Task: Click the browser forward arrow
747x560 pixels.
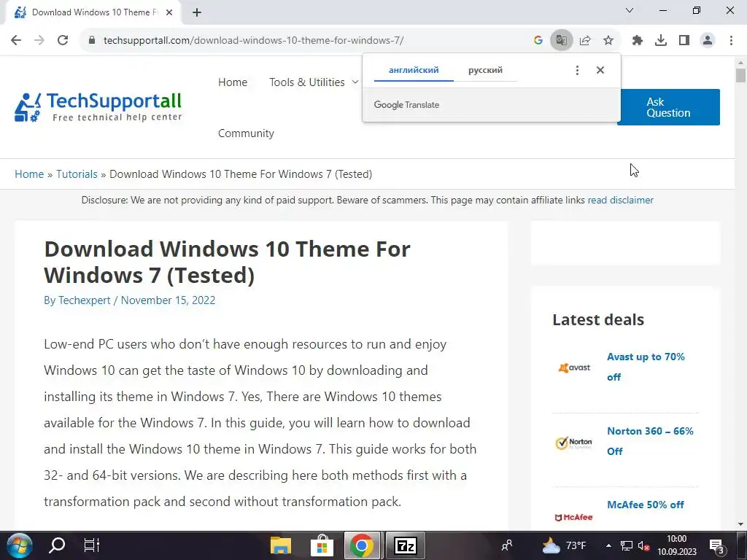Action: tap(39, 40)
